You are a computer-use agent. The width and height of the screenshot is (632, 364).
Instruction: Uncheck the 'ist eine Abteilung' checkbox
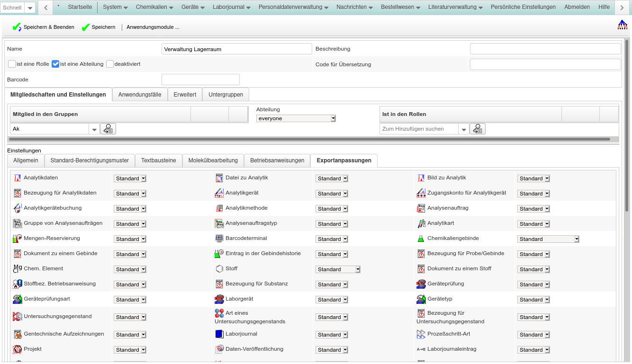[x=55, y=64]
